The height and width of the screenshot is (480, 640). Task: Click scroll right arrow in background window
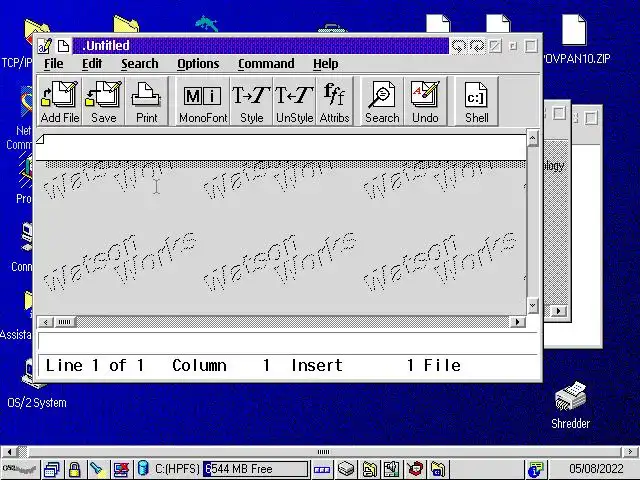tap(558, 311)
